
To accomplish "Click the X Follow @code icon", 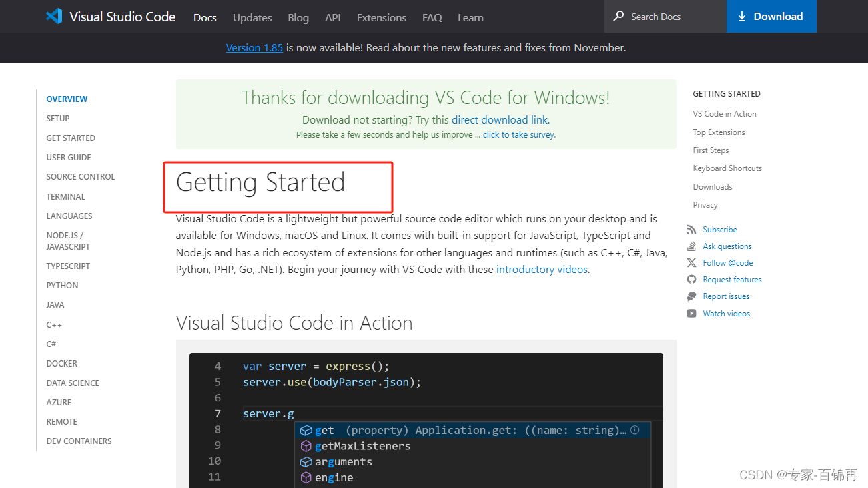I will pos(691,263).
